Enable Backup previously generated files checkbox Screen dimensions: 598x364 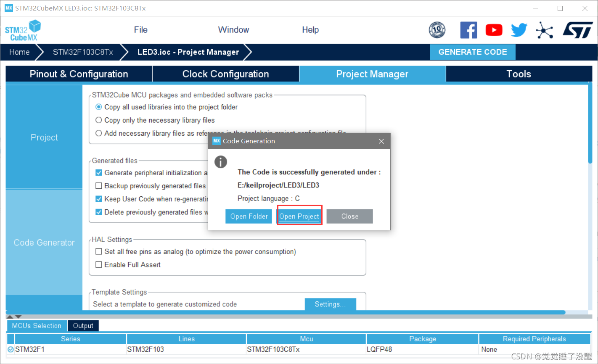99,186
